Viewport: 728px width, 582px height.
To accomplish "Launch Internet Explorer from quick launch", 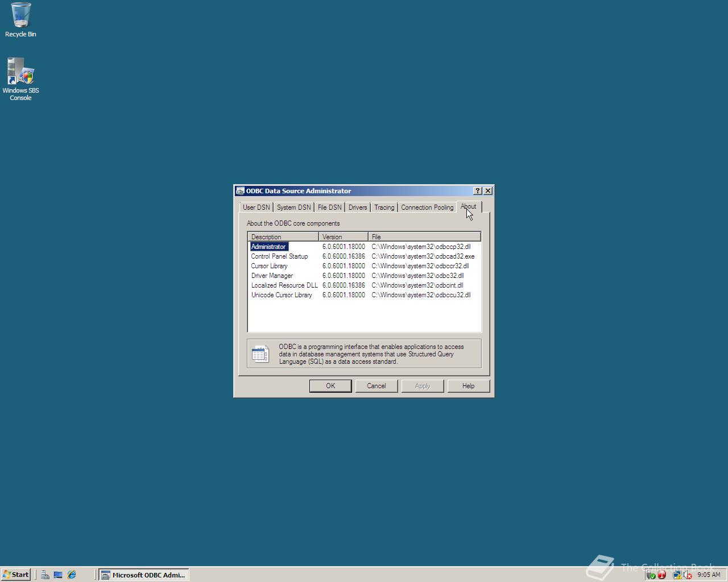I will [x=72, y=575].
